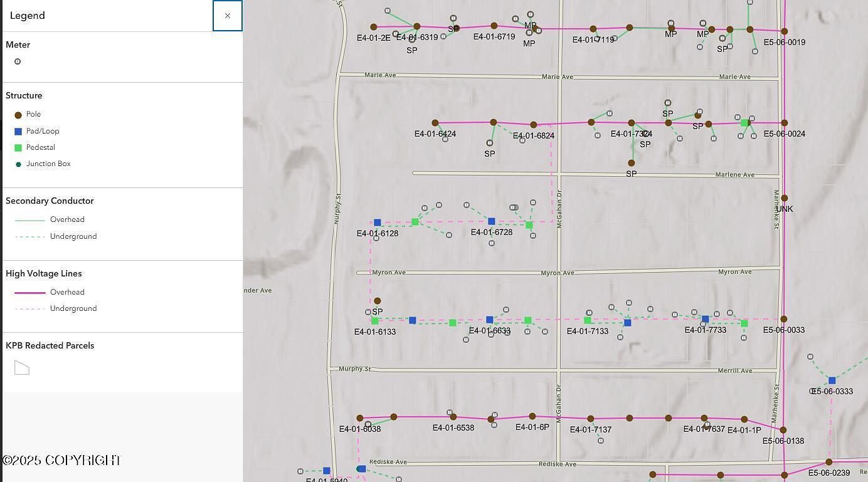The image size is (868, 482).
Task: Click the blue Pad/Loop legend symbol
Action: point(18,132)
